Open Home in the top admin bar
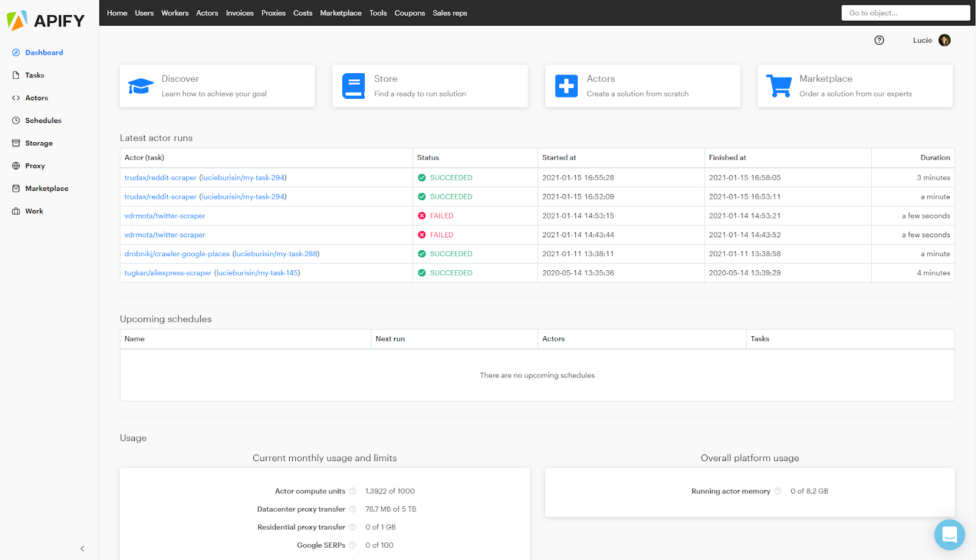This screenshot has width=976, height=560. point(117,13)
